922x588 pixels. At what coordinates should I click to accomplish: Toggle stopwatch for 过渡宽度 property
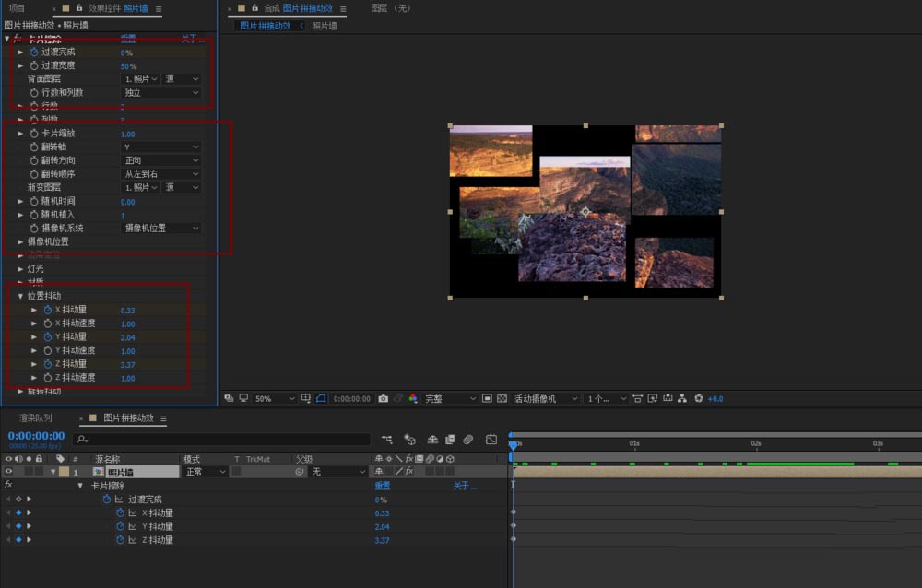34,65
